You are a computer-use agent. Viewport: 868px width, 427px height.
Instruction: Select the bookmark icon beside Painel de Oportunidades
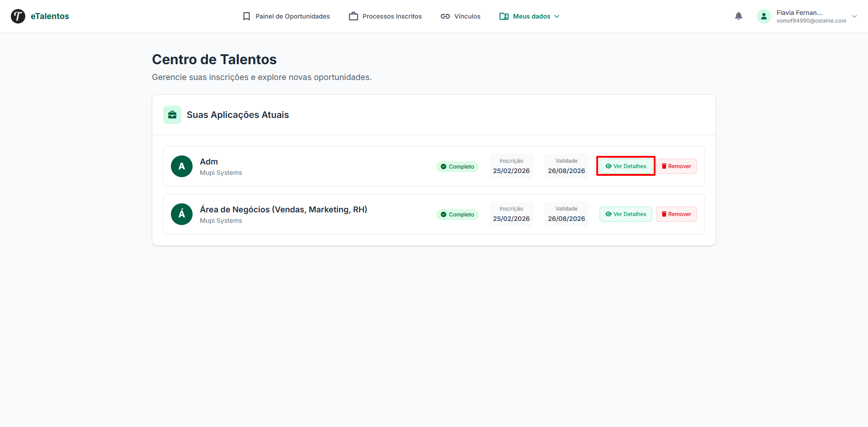246,16
